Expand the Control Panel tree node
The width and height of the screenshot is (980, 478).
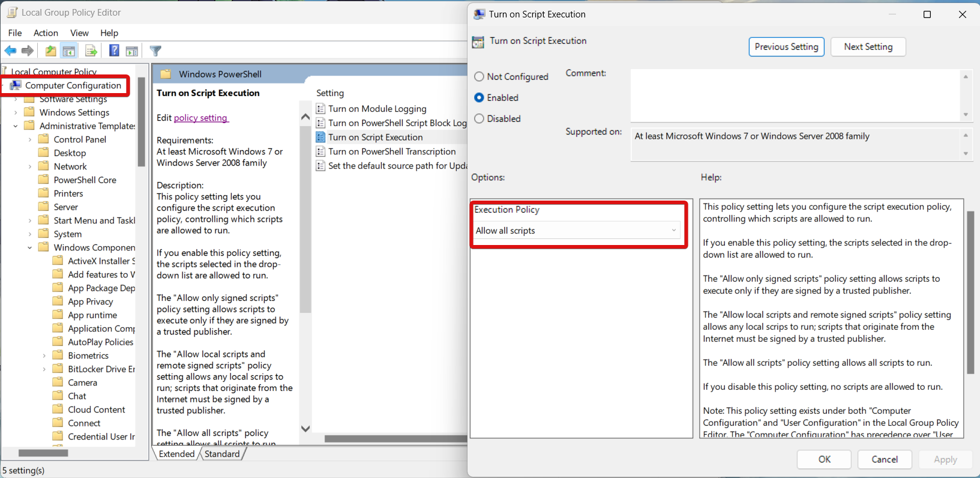coord(29,139)
